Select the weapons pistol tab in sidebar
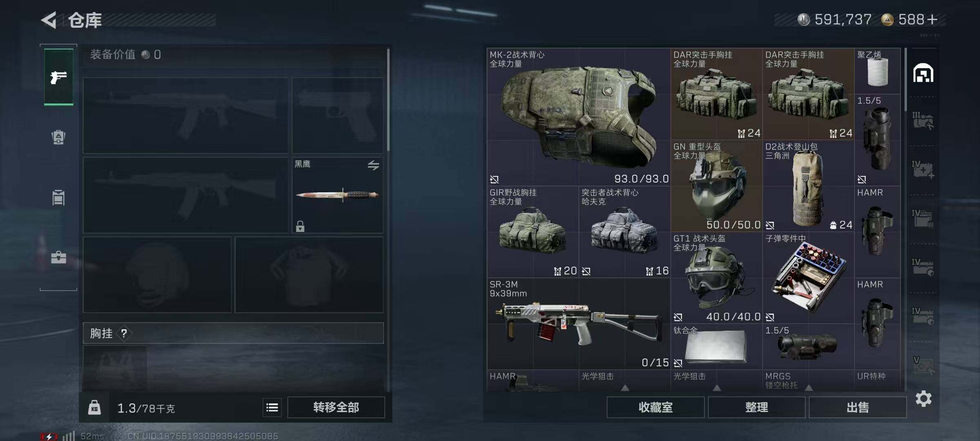 59,77
